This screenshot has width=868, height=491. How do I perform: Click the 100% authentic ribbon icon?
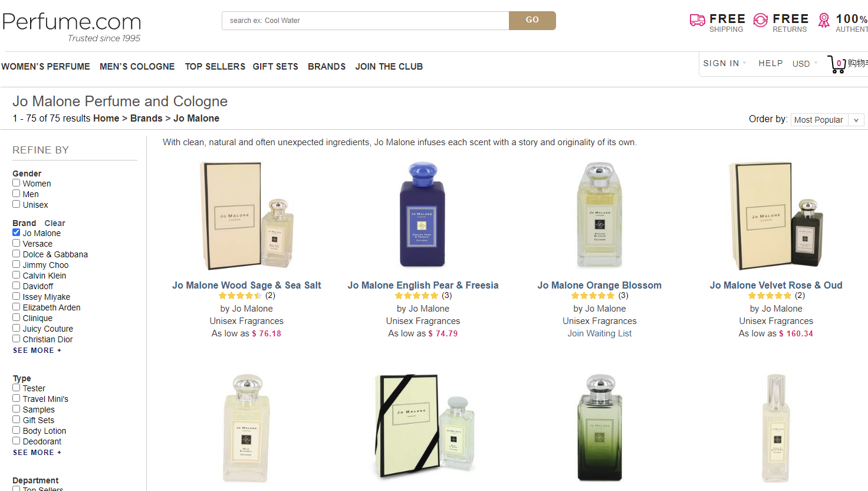[x=824, y=21]
